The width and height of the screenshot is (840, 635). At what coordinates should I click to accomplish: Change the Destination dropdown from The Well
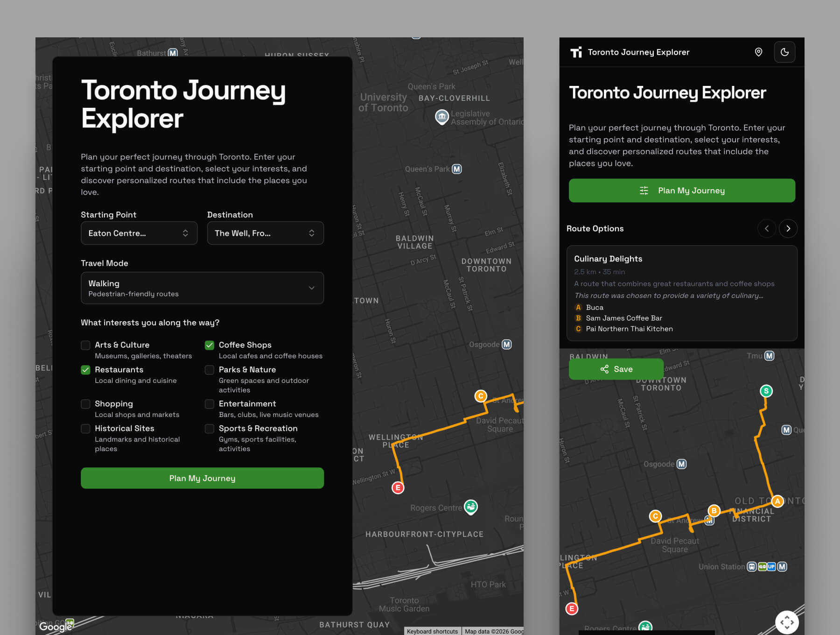click(x=265, y=233)
